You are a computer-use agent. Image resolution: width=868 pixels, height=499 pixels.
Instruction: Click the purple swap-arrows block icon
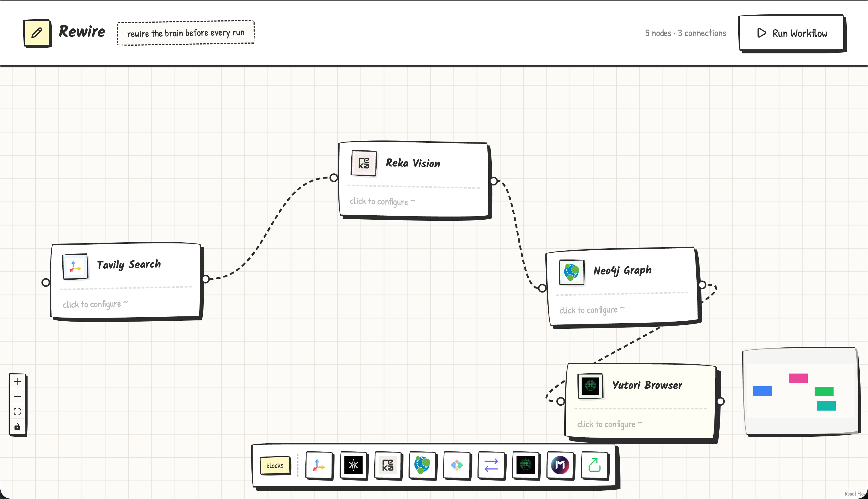(x=491, y=465)
